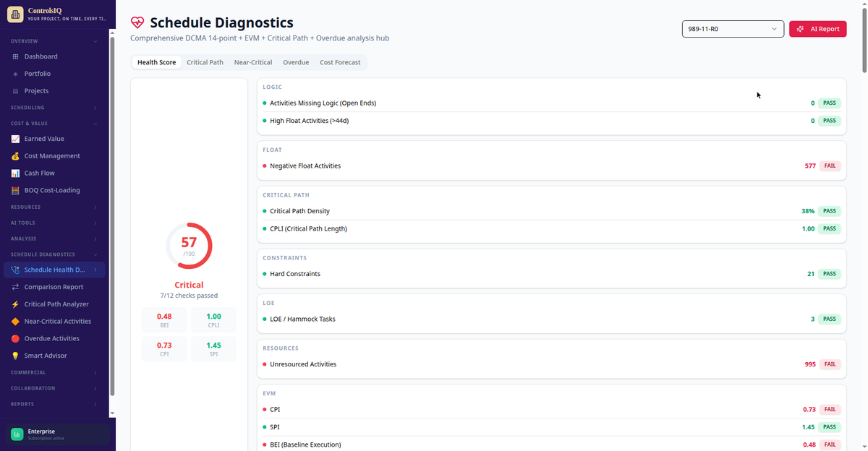Open Dashboard from the sidebar

pyautogui.click(x=54, y=56)
